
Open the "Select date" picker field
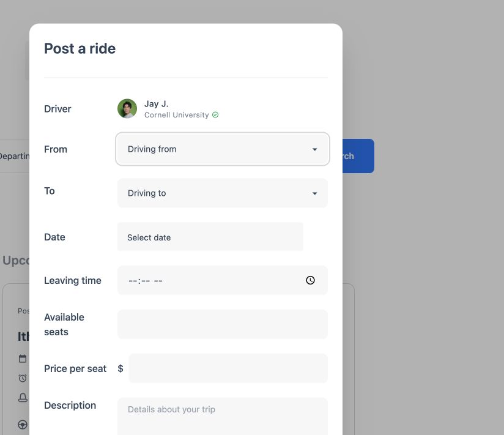[210, 237]
